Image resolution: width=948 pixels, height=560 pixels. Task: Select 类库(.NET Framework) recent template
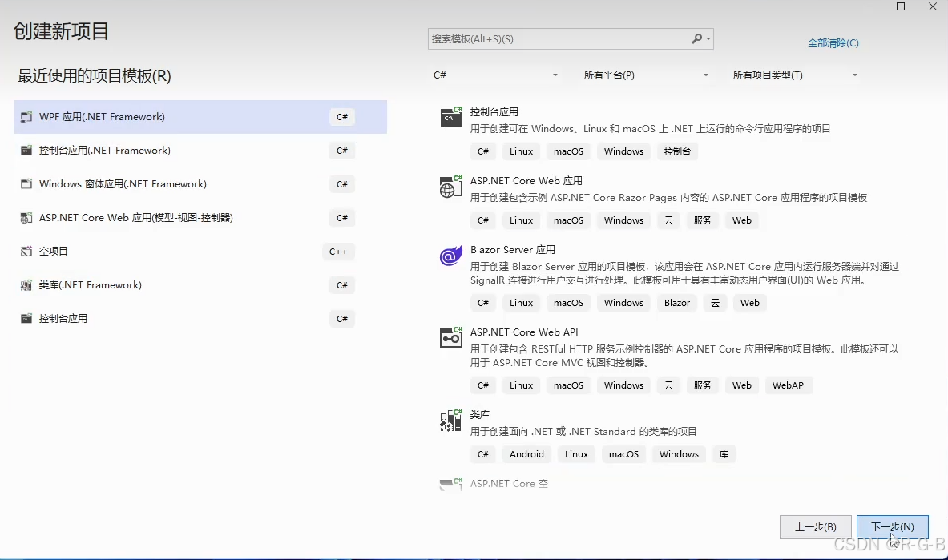tap(200, 285)
